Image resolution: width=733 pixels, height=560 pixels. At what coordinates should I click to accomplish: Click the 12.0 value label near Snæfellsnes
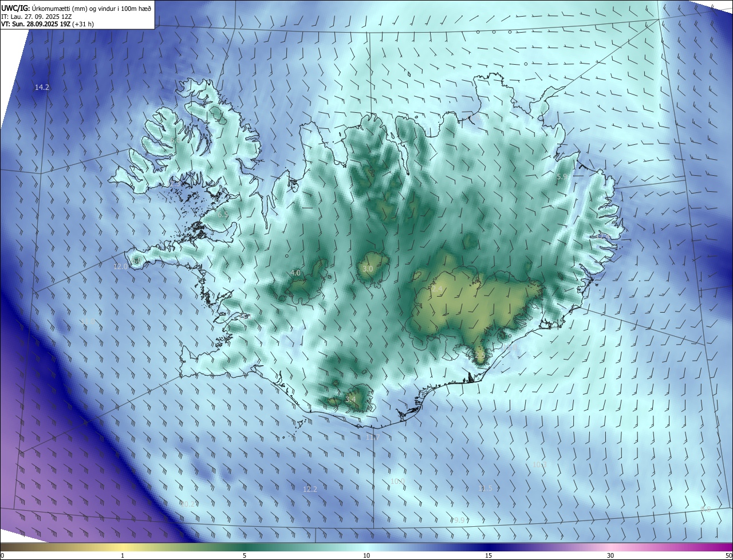[x=121, y=266]
